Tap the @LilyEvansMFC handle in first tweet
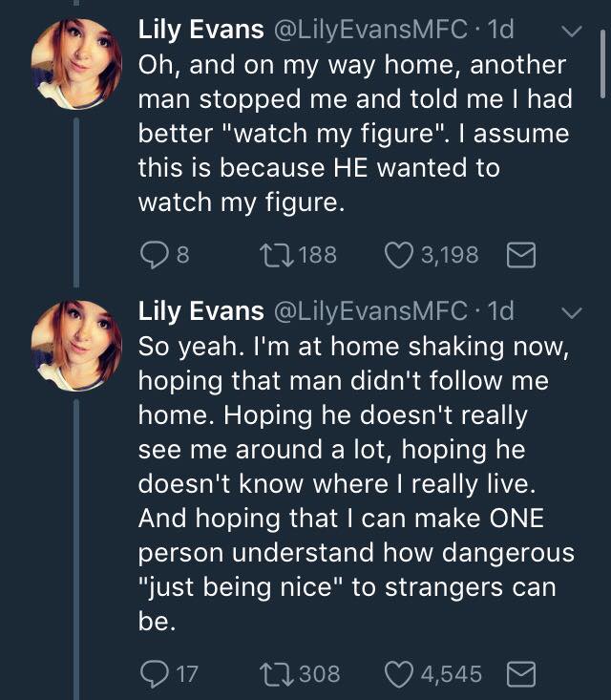 371,30
